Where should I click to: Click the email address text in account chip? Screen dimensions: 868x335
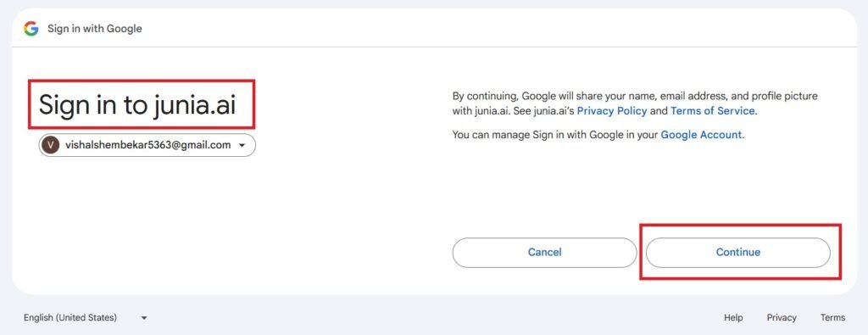[x=147, y=145]
